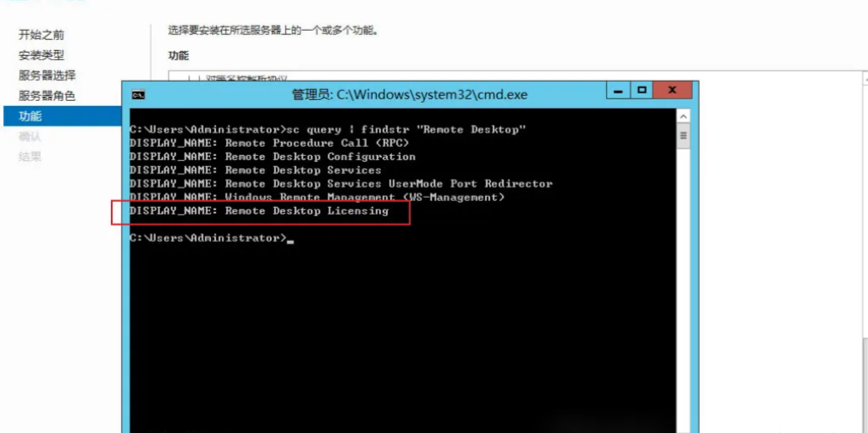This screenshot has height=433, width=868.
Task: Go to 安装类型 step in wizard
Action: (x=42, y=55)
